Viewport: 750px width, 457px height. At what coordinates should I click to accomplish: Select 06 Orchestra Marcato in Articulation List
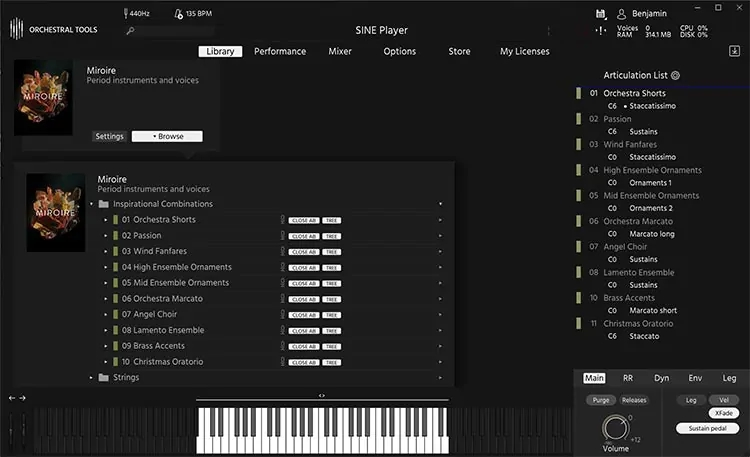click(x=638, y=221)
